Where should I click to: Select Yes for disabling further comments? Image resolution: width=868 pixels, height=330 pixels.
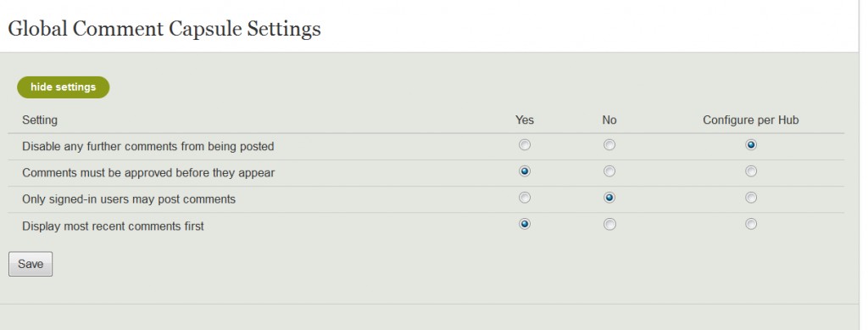pyautogui.click(x=524, y=145)
